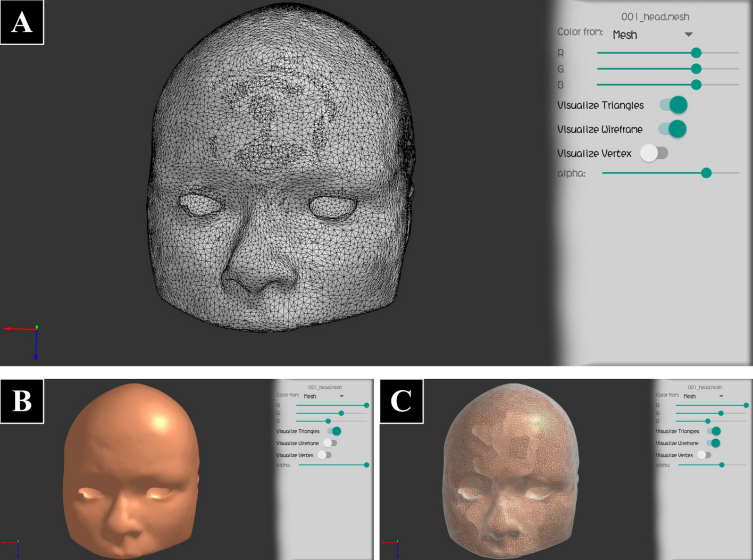Screen dimensions: 753x560
Task: Open the Color from dropdown in translucent head panel
Action: [704, 396]
